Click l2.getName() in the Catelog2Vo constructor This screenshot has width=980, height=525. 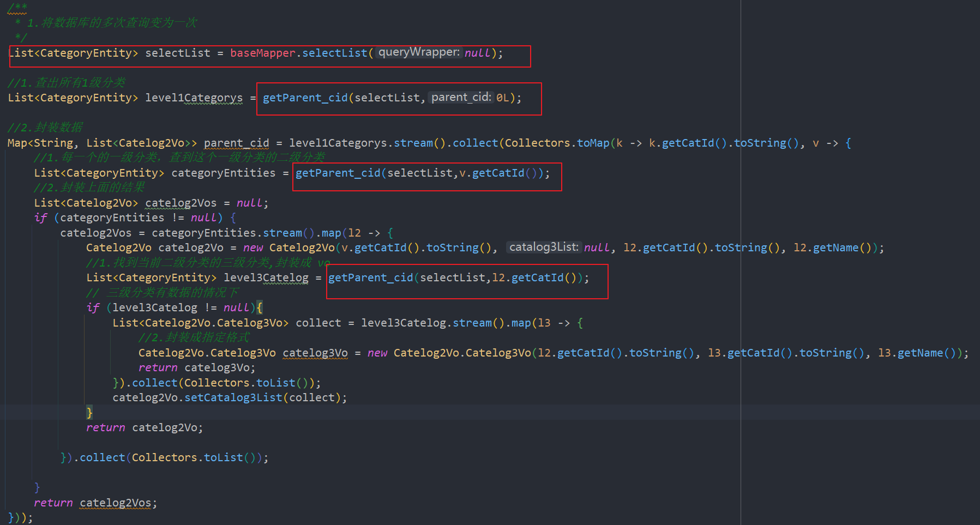click(x=832, y=248)
